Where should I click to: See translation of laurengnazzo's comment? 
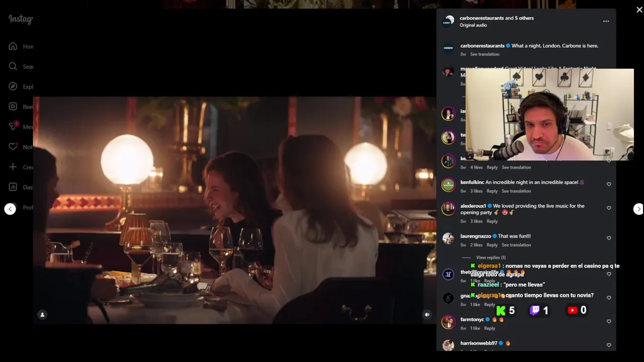click(516, 245)
